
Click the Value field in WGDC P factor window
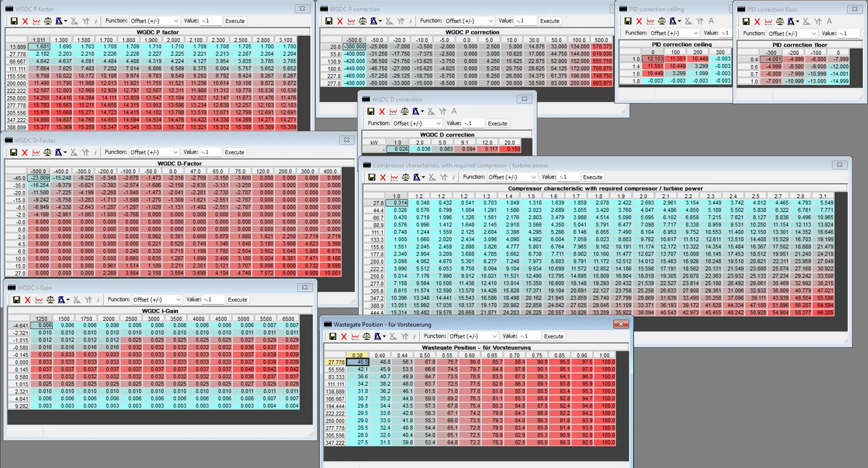tap(210, 21)
